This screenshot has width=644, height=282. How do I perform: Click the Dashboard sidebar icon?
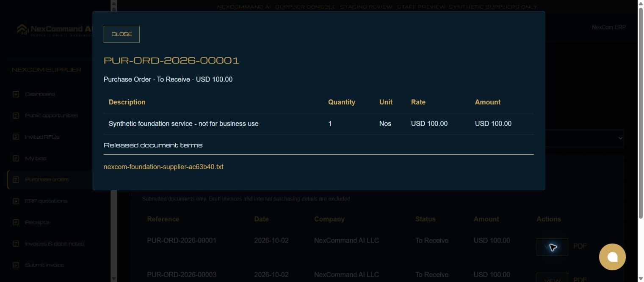click(16, 94)
